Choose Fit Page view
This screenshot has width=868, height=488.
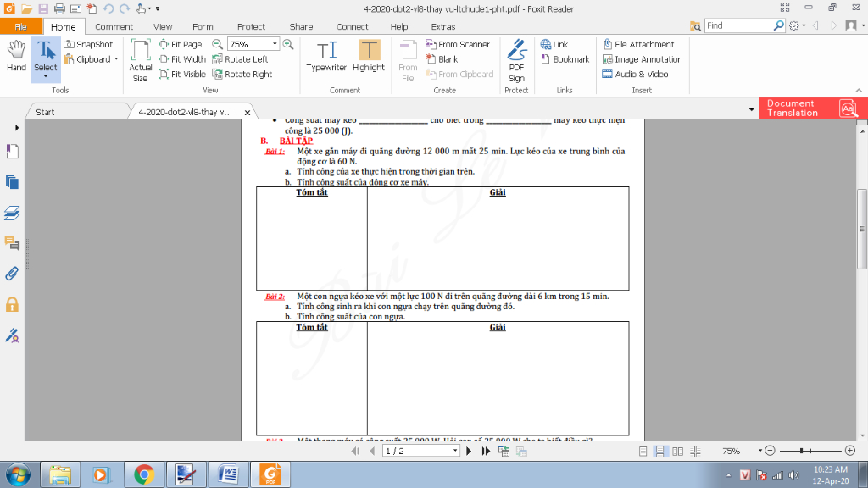[x=181, y=44]
